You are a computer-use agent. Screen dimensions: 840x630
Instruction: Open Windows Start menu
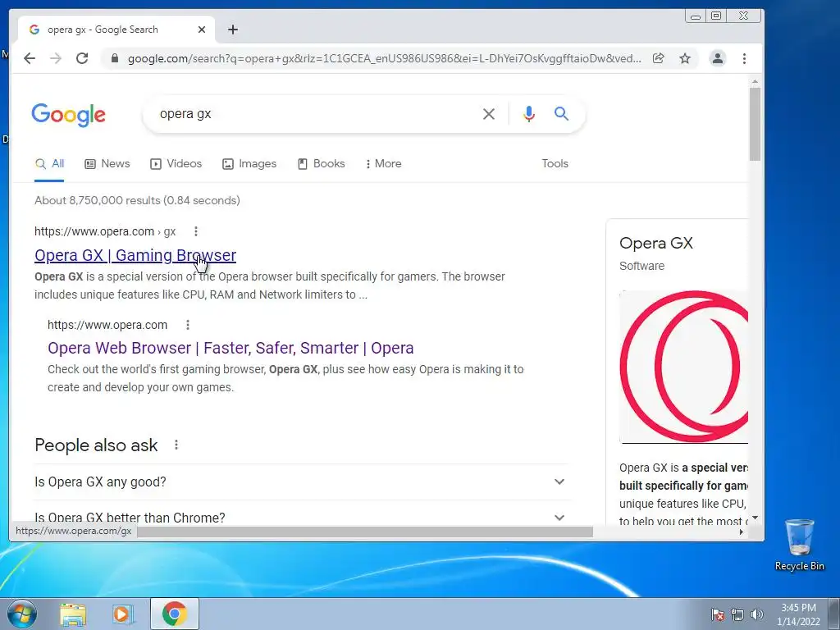point(22,614)
